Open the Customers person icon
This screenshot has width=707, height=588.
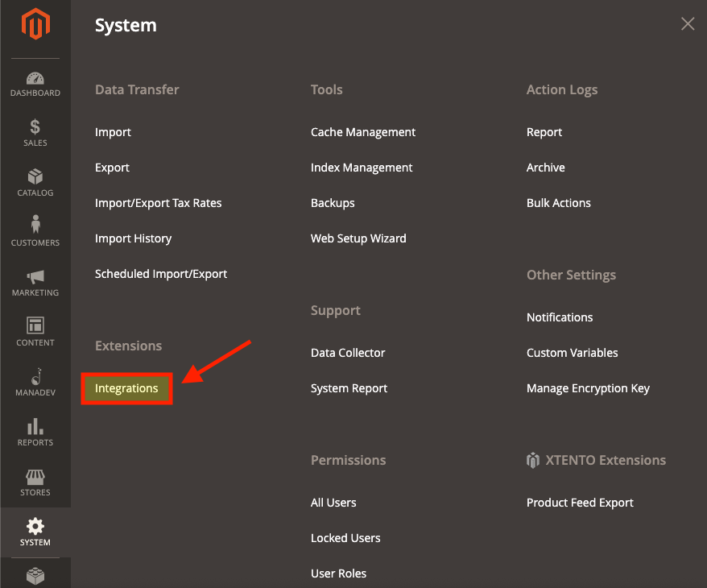[35, 224]
